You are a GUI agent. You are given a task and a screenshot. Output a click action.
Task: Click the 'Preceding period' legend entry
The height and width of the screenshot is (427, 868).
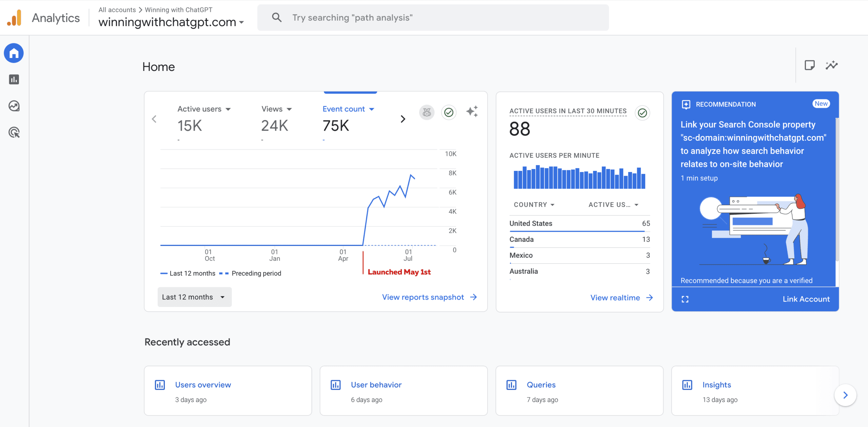[250, 273]
